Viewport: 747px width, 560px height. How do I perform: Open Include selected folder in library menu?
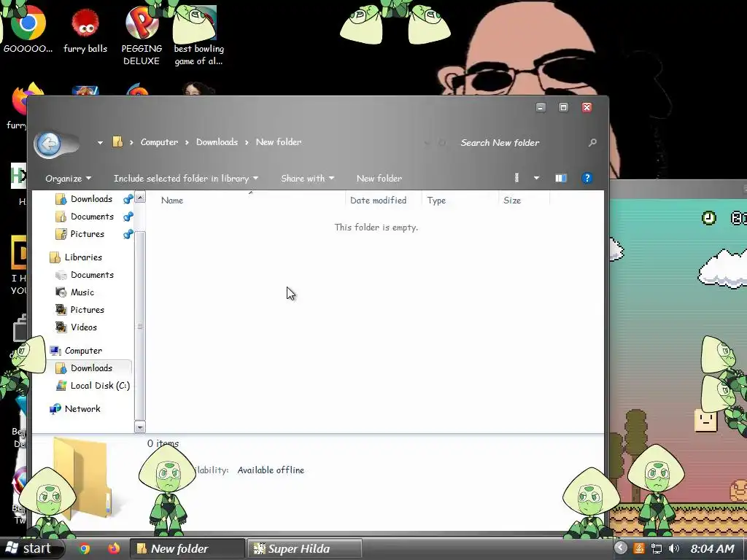coord(186,178)
